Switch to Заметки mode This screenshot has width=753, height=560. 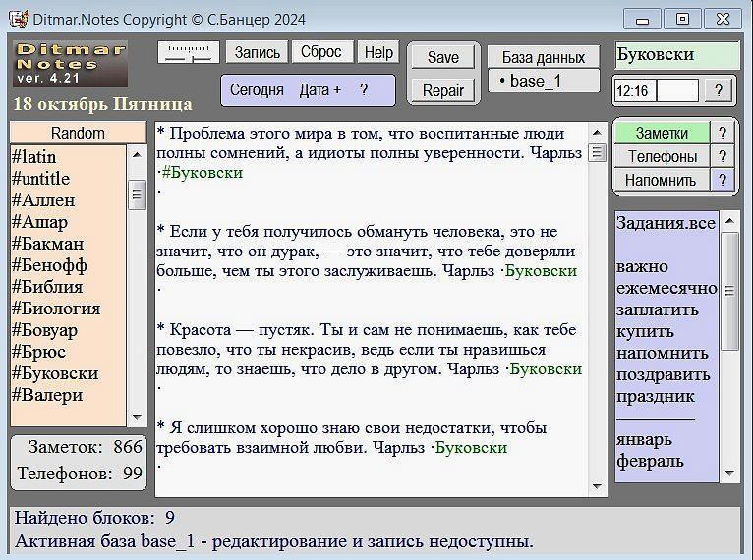[662, 133]
